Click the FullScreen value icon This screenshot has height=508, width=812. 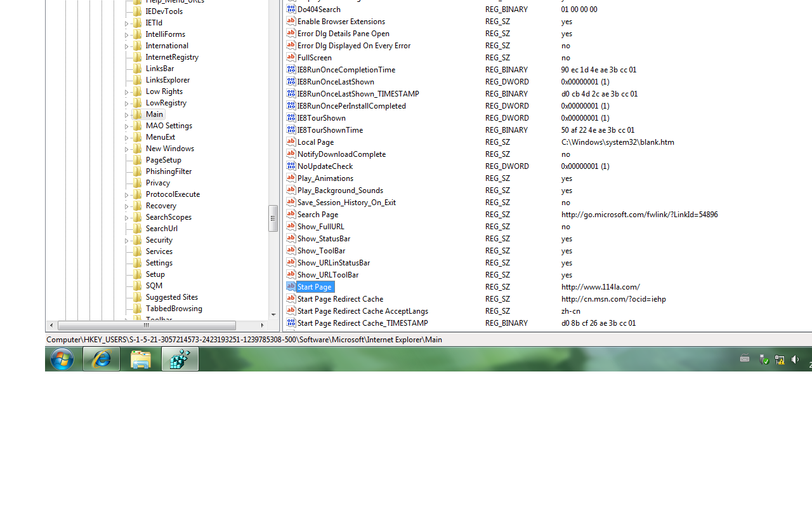tap(291, 57)
